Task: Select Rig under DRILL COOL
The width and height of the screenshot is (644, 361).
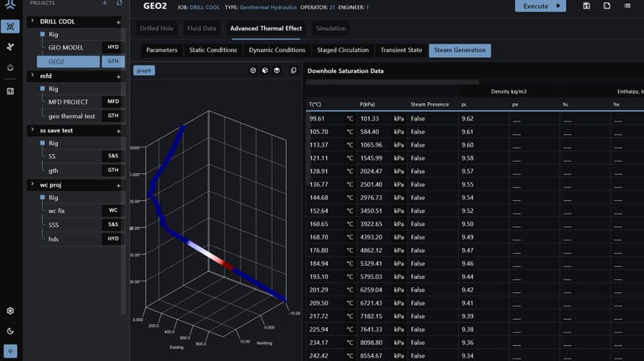Action: [54, 34]
